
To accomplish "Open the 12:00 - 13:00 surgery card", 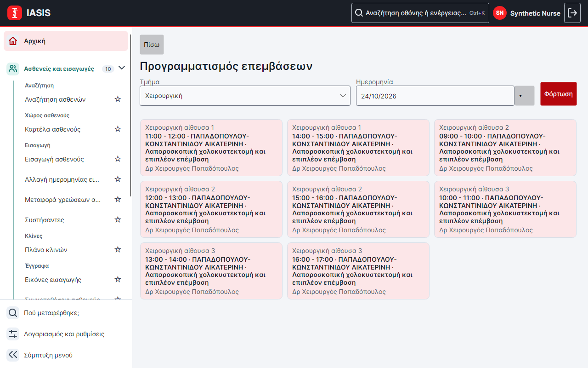I will coord(211,209).
